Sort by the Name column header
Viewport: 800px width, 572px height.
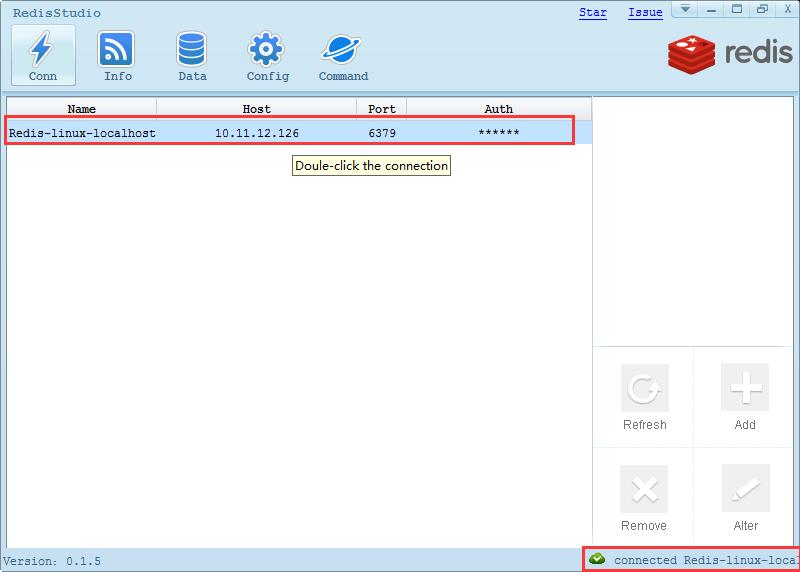coord(82,109)
